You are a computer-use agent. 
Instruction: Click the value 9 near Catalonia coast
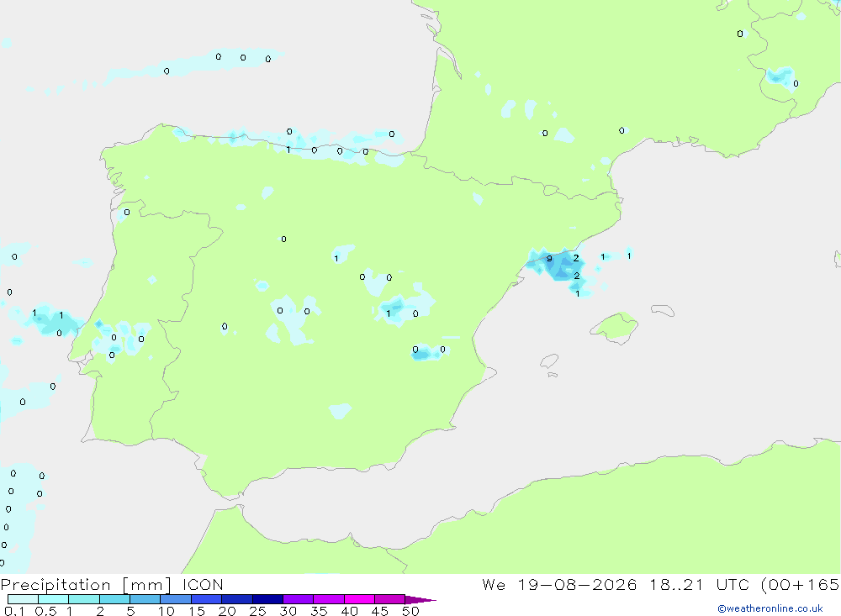click(549, 259)
